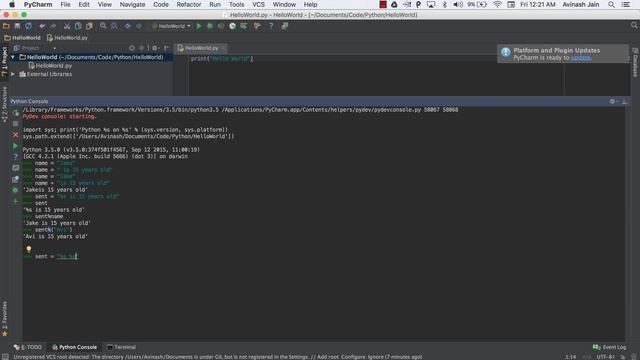Open HelloWorld run configuration dropdown

pos(171,26)
